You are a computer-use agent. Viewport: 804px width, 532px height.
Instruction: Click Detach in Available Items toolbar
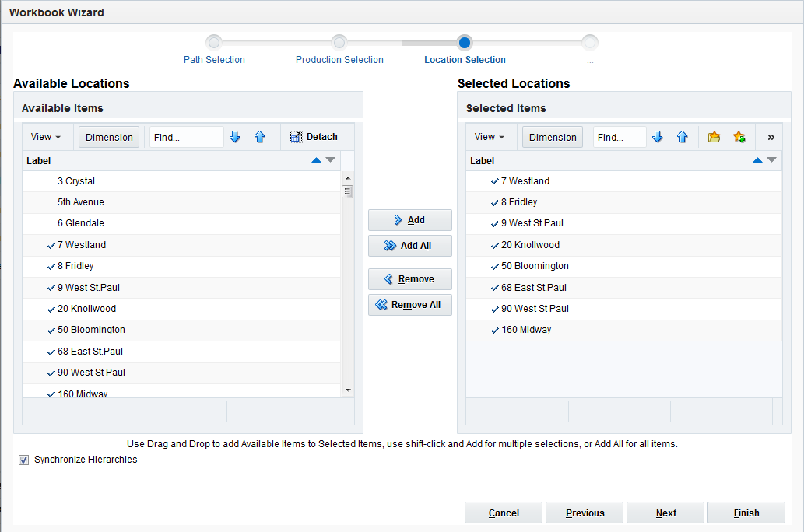314,137
